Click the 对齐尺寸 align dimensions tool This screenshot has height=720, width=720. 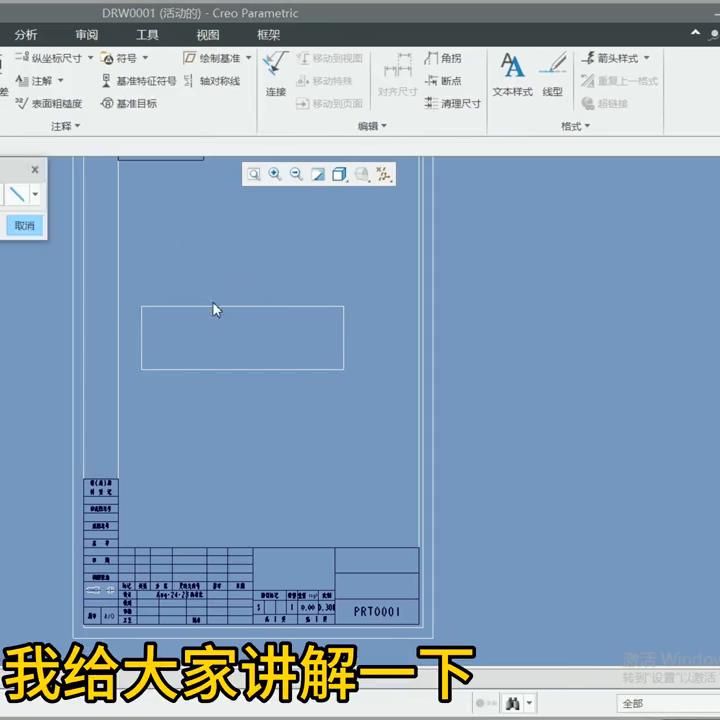click(x=398, y=74)
